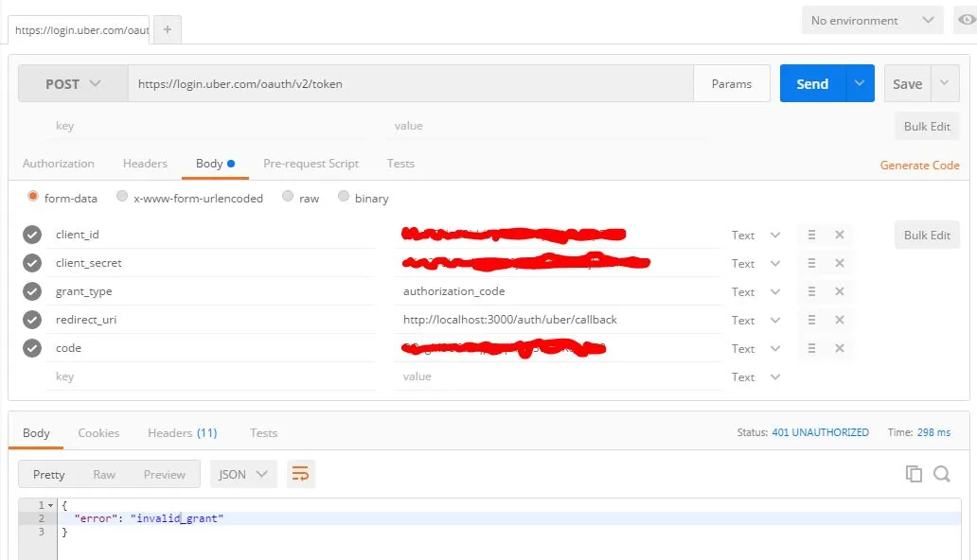Uncheck the client_id parameter checkbox
The width and height of the screenshot is (977, 560).
[x=32, y=235]
